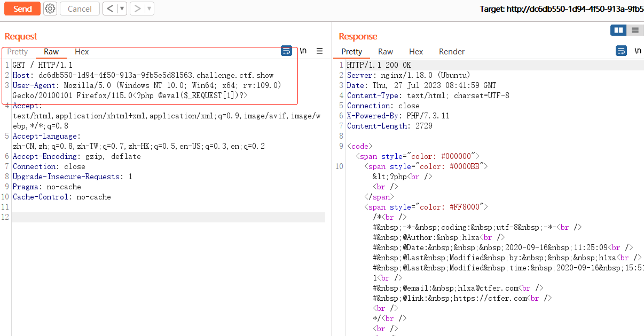Select the Response Pretty tab

[352, 52]
